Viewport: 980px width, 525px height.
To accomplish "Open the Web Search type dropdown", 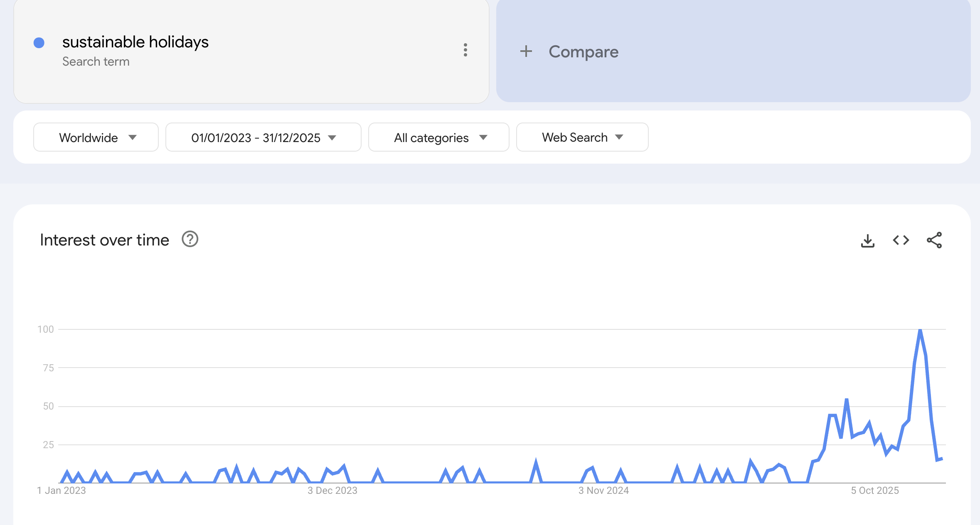I will tap(581, 137).
